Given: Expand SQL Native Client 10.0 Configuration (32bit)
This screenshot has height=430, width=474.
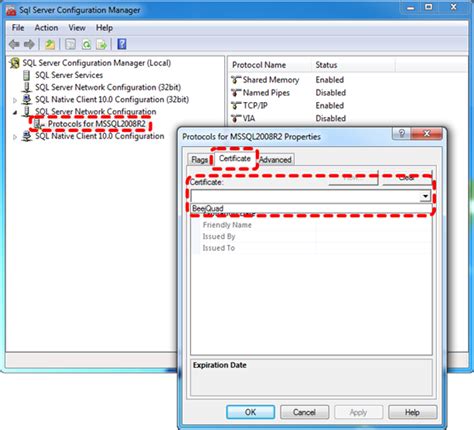Looking at the screenshot, I should (15, 100).
